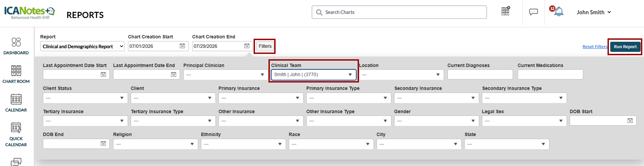Open notifications bell with 12 badge
644x166 pixels.
pyautogui.click(x=557, y=11)
